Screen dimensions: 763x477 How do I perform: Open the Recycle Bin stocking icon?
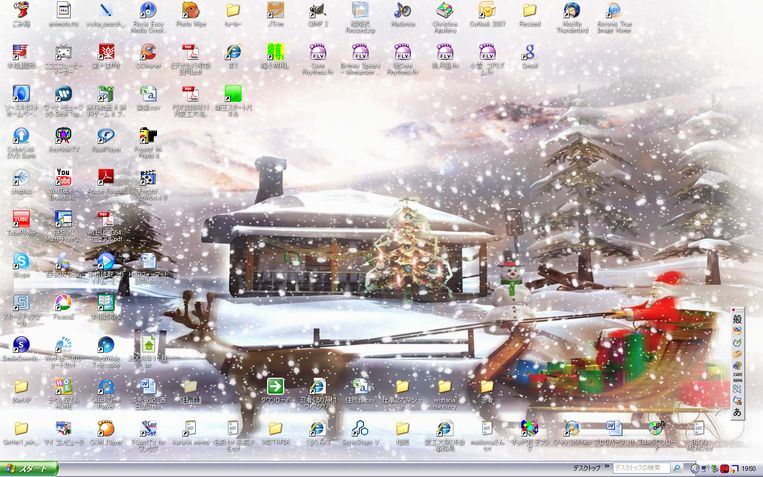[x=20, y=11]
